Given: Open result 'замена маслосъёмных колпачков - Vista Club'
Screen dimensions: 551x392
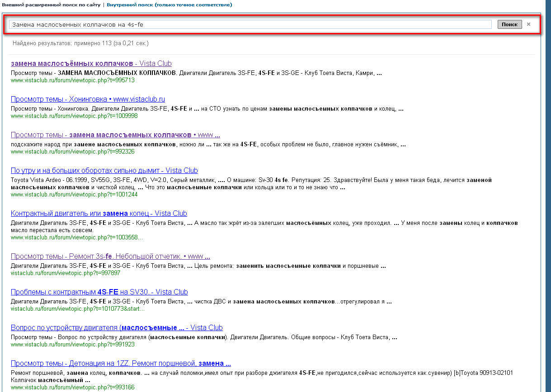Looking at the screenshot, I should pyautogui.click(x=91, y=64).
